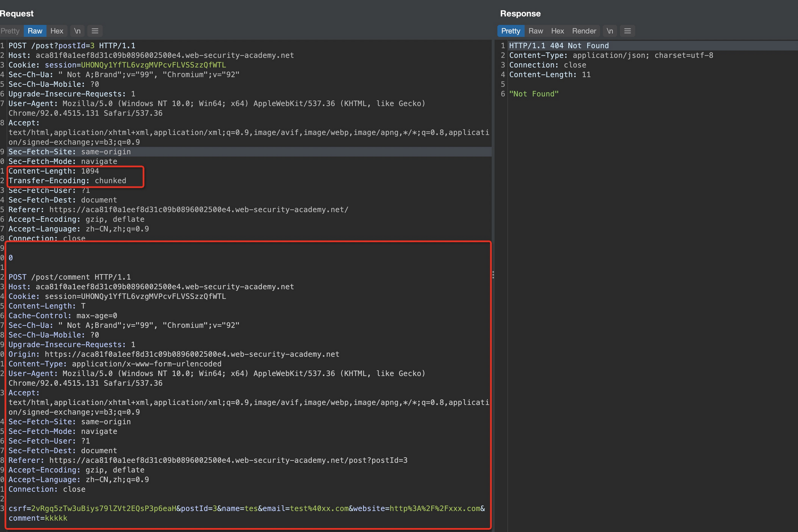Click the 'Sec-Ch-Ua-Mobile: ?0' line in first request
This screenshot has height=532, width=798.
tap(54, 84)
